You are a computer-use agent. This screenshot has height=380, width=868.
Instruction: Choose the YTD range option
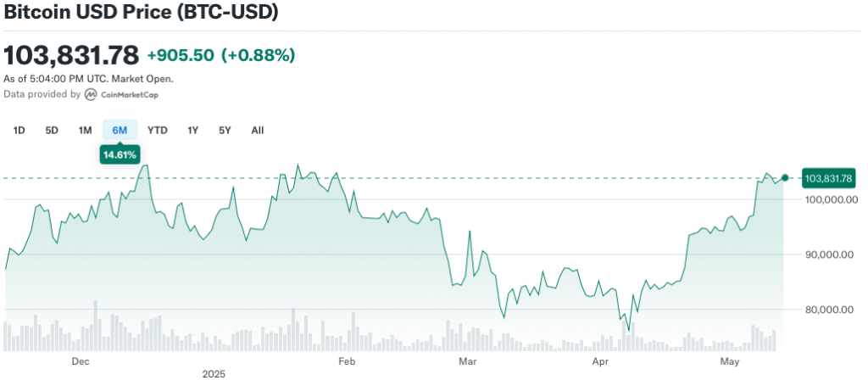(x=157, y=130)
